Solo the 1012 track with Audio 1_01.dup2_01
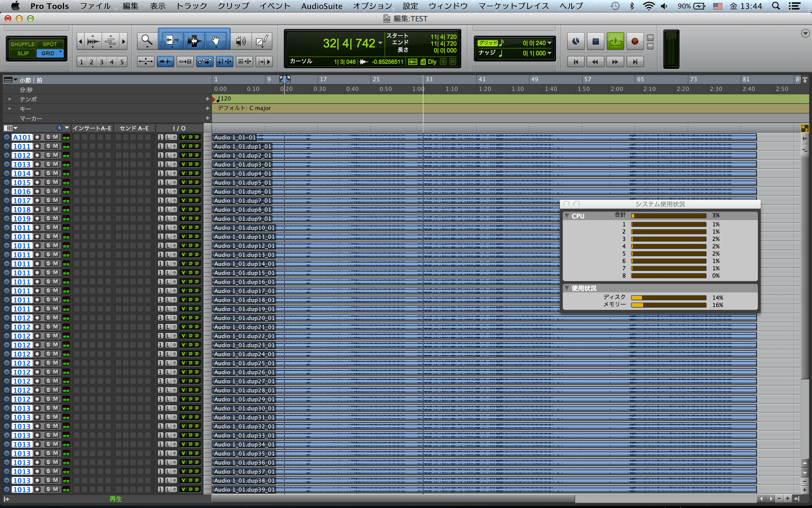The width and height of the screenshot is (812, 508). pyautogui.click(x=48, y=155)
